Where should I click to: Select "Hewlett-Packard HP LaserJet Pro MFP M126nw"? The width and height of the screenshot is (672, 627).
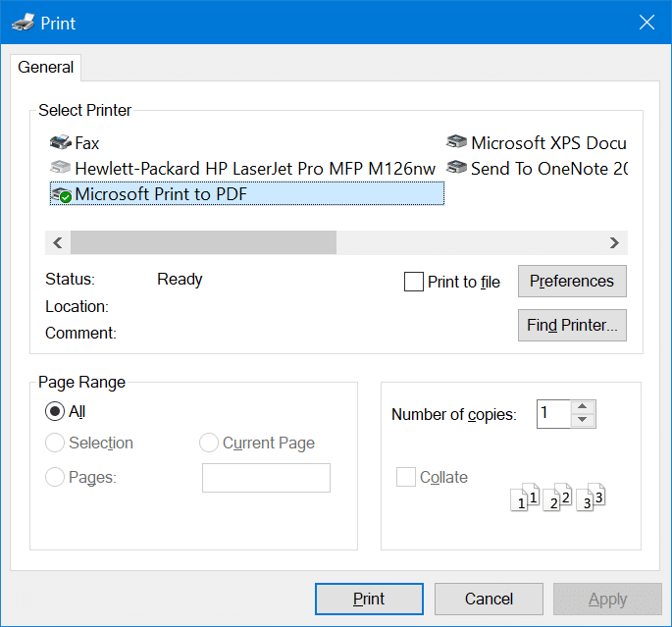coord(255,169)
